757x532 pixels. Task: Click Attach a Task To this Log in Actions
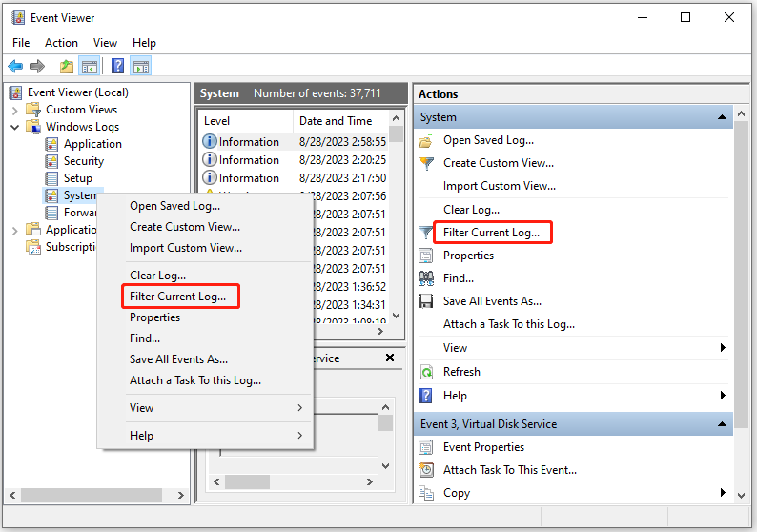[x=509, y=324]
